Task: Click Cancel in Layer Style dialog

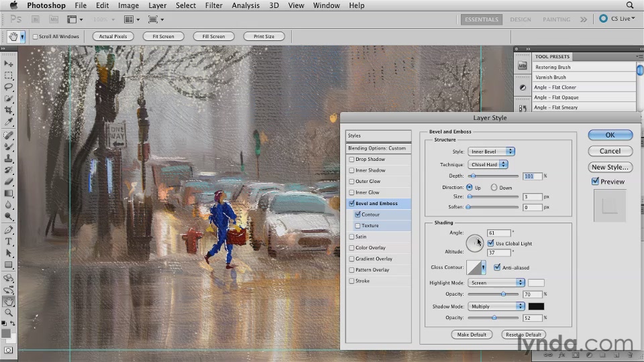Action: (610, 151)
